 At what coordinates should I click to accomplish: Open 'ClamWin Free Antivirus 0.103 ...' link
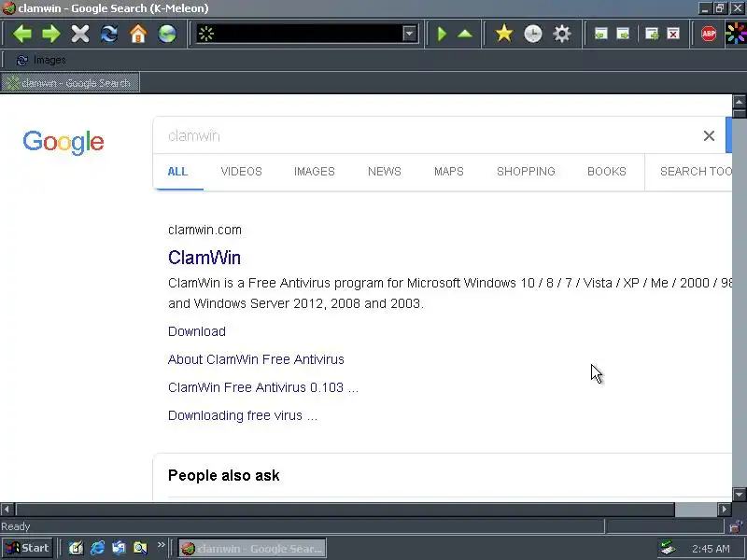pyautogui.click(x=263, y=387)
